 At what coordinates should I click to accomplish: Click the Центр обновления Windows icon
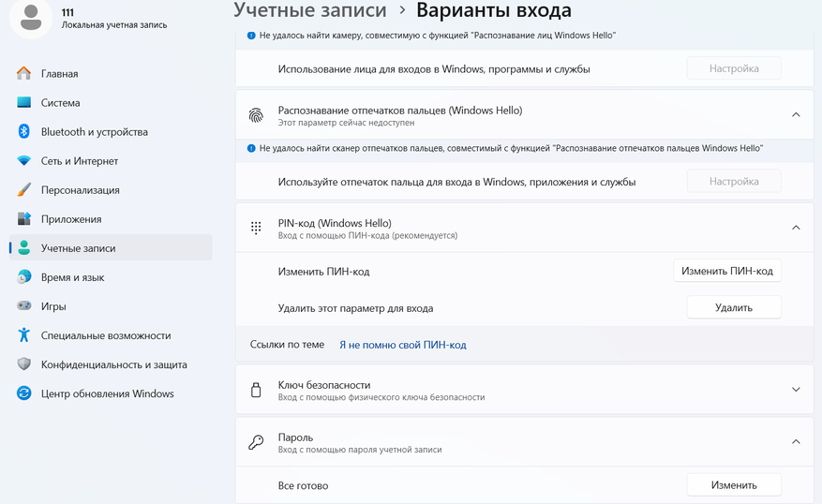[24, 393]
